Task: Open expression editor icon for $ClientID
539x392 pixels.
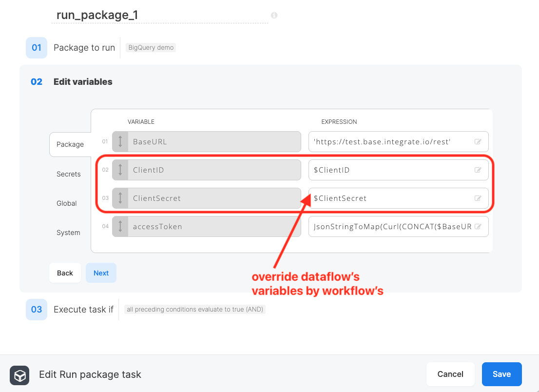Action: click(478, 170)
